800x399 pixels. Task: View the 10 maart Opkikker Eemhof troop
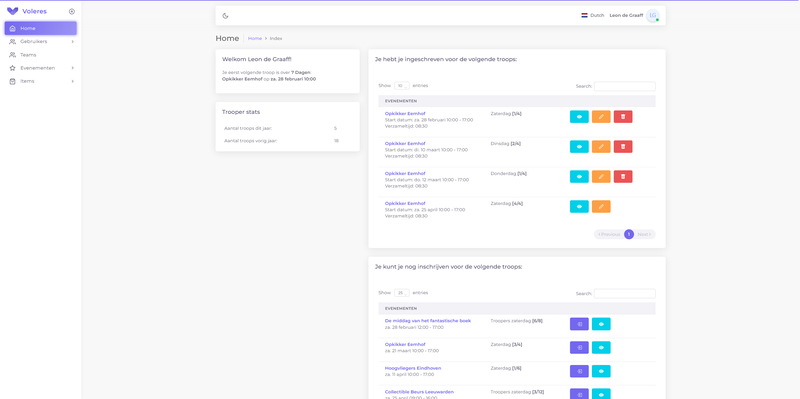coord(579,146)
